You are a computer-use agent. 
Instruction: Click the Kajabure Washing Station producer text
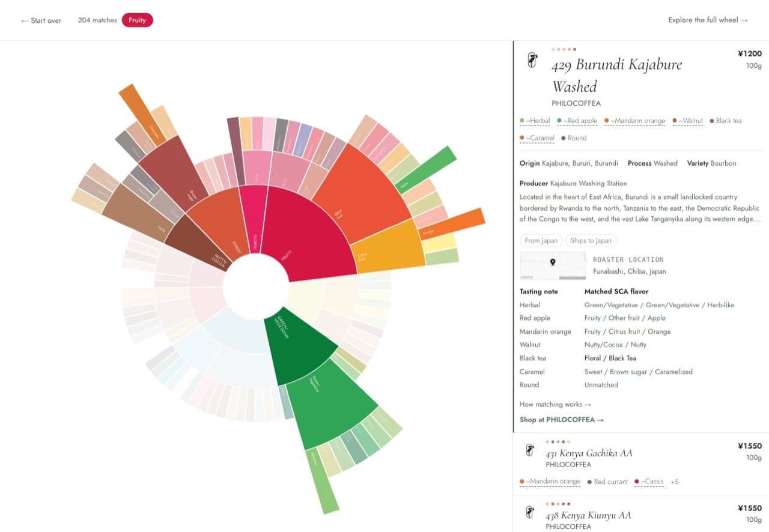(x=588, y=183)
